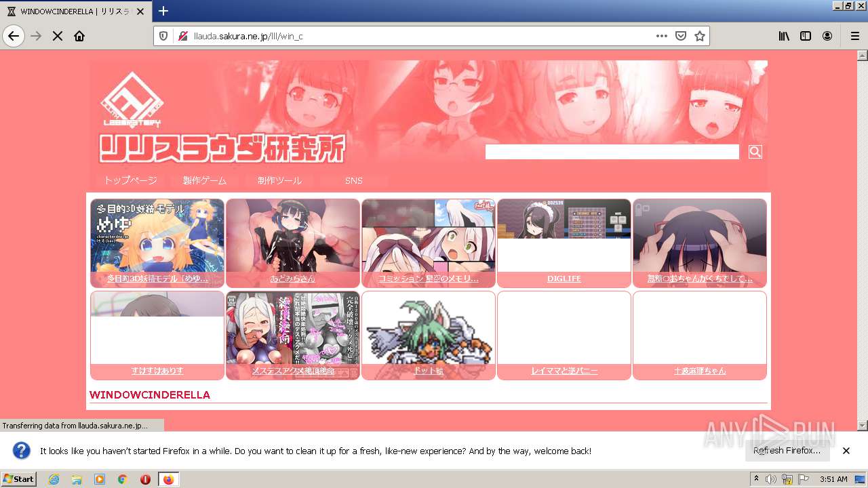Open volume speaker tray icon

click(771, 479)
